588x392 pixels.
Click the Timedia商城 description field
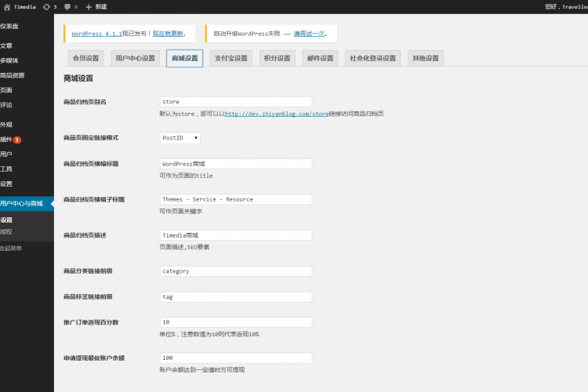pos(236,235)
